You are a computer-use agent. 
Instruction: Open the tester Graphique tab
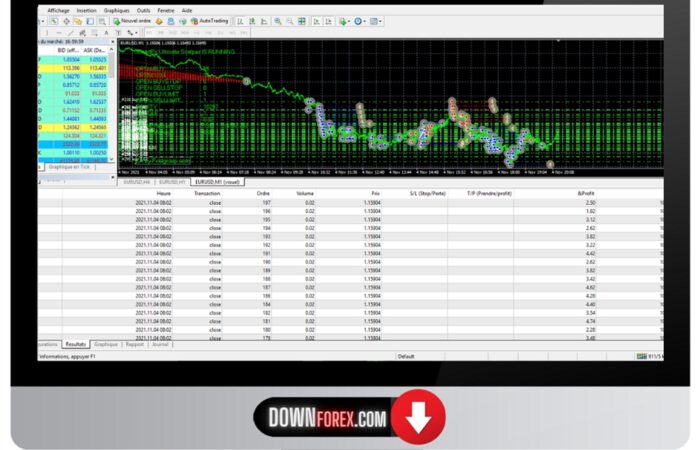(106, 344)
